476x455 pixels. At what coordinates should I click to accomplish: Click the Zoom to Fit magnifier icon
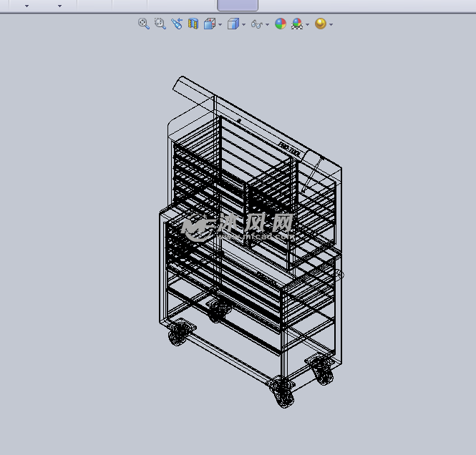[144, 24]
